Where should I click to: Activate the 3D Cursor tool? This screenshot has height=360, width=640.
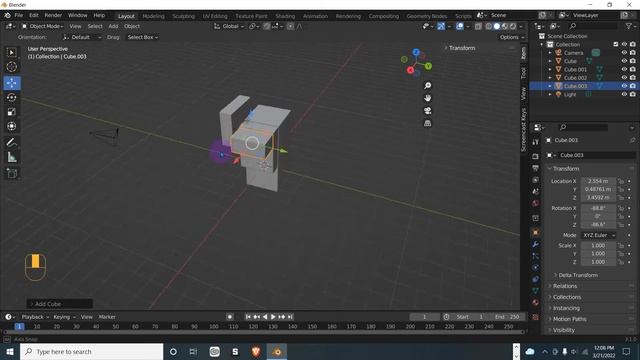point(11,67)
